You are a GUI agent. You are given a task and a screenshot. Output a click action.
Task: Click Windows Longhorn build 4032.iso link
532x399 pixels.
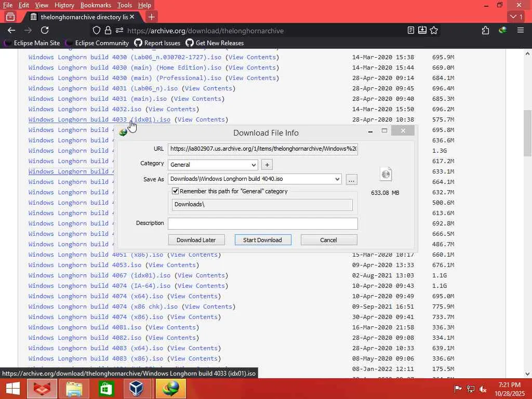[x=85, y=109]
